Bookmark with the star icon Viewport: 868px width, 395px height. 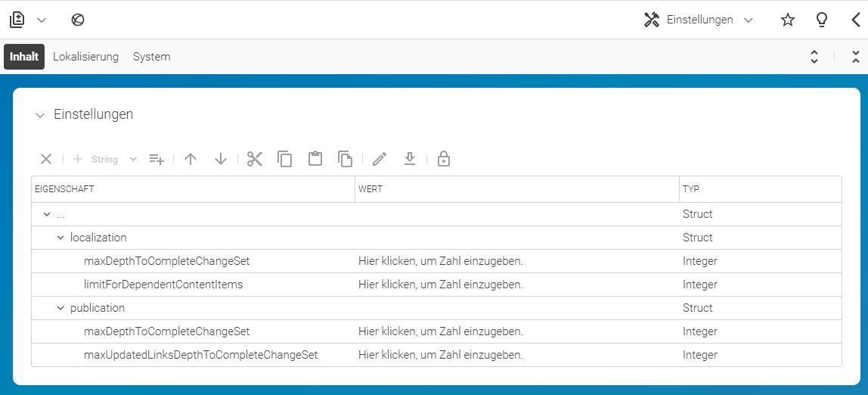788,20
